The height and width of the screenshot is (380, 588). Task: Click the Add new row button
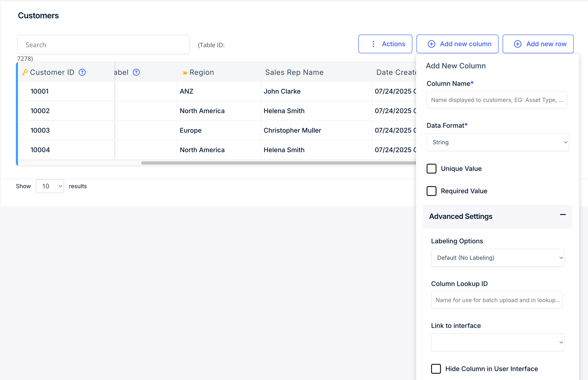(x=538, y=44)
